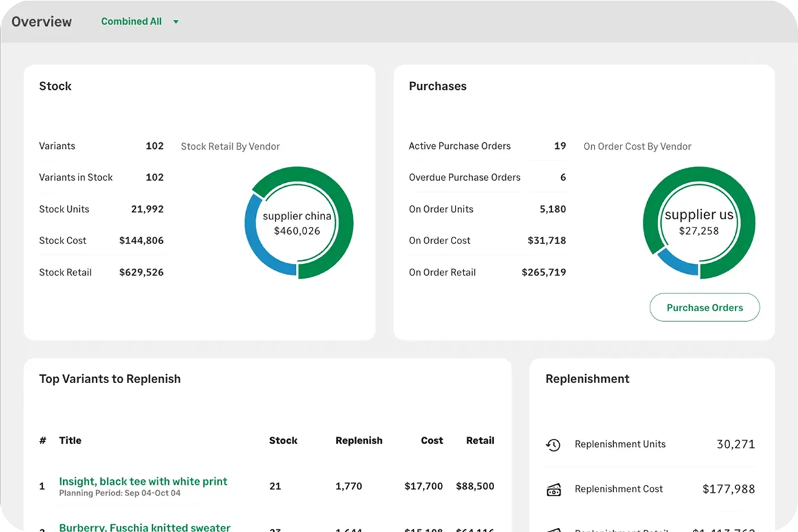Click the Stock Retail $629,526 value

pos(141,273)
